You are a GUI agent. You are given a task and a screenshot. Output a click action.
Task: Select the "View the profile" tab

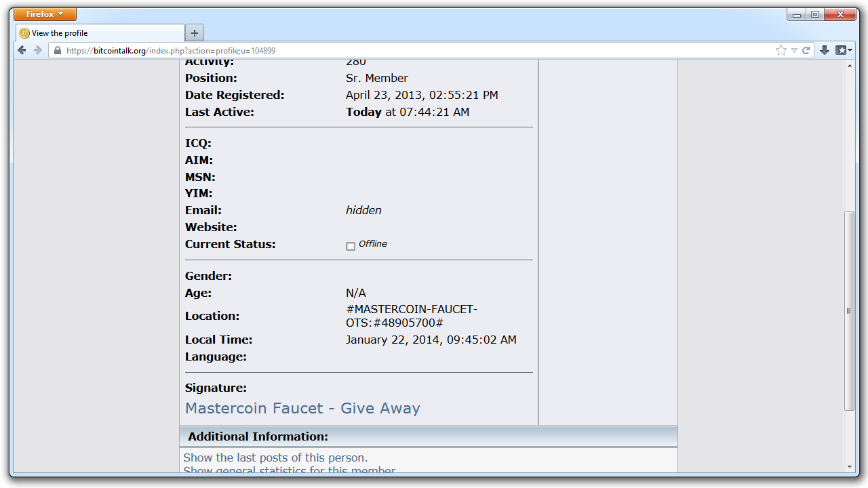[x=100, y=33]
